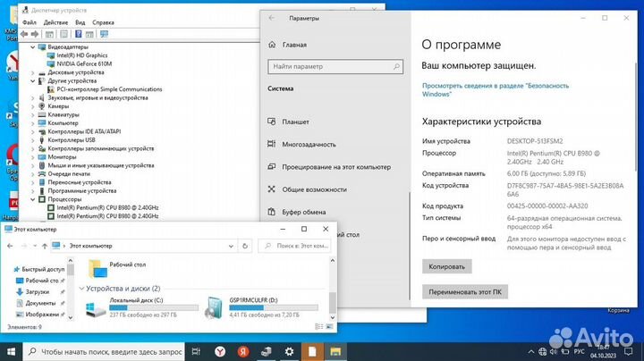Screen dimensions: 644x361
Task: Click Settings sidebar vertical scrollbar
Action: [410, 246]
